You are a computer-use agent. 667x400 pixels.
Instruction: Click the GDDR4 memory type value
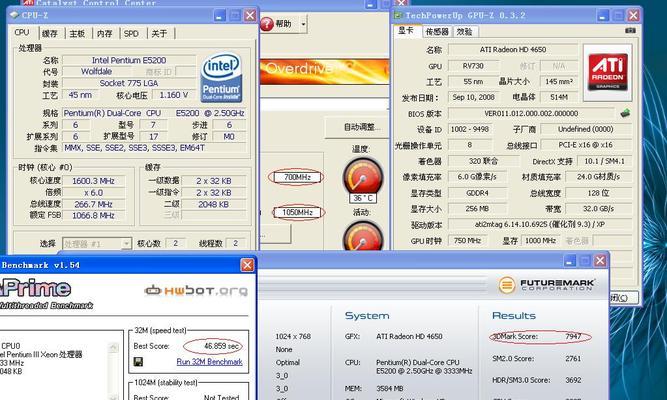coord(477,193)
